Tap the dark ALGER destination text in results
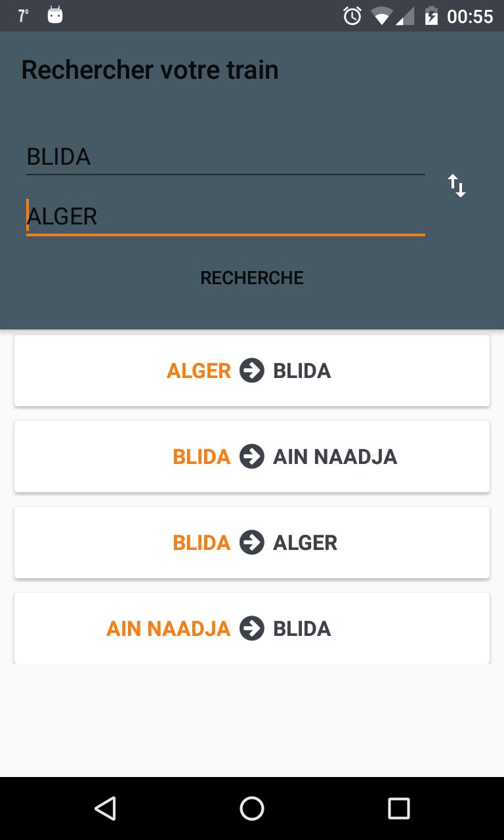 (x=305, y=543)
